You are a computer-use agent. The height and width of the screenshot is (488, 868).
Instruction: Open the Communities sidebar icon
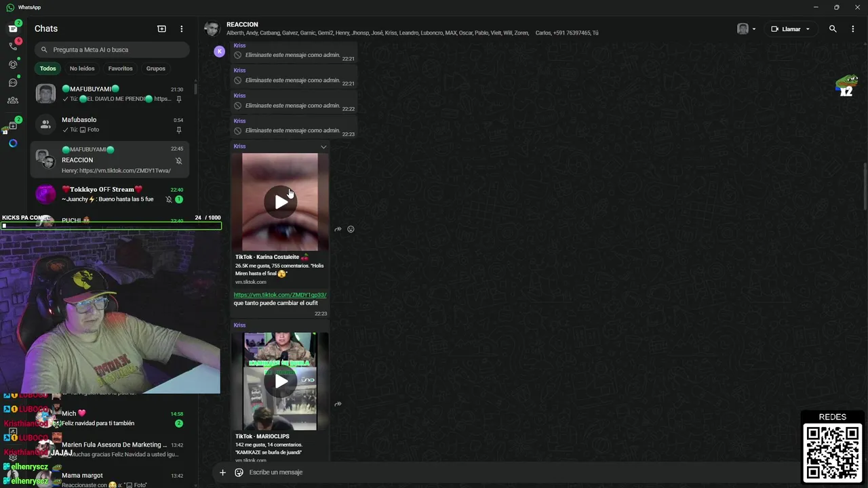12,100
